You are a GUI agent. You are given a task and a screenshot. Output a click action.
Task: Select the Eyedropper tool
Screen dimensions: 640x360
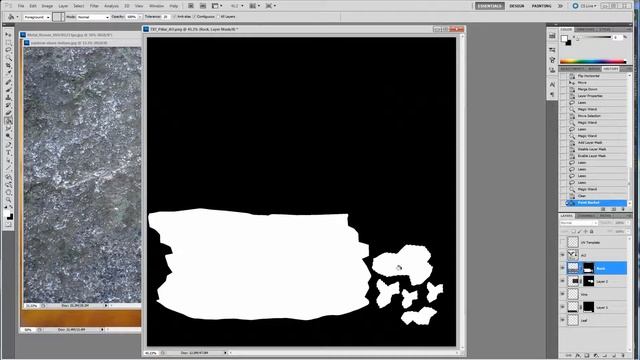9,73
